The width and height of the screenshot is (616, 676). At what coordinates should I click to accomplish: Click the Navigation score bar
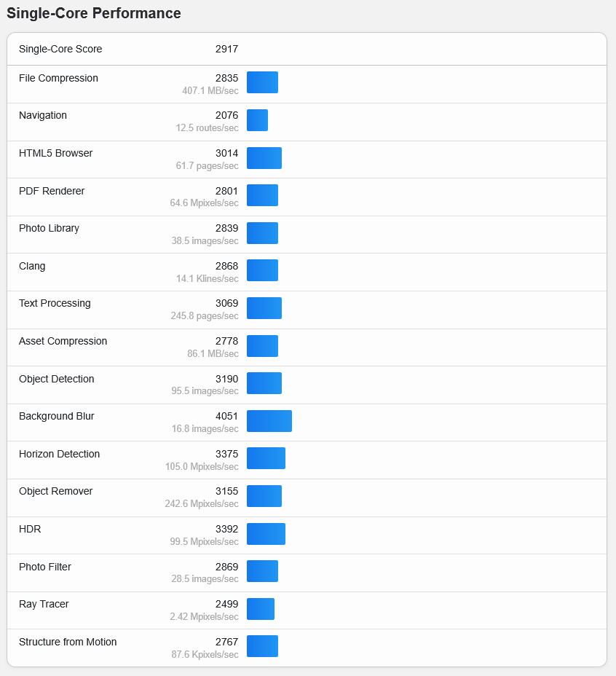[257, 120]
